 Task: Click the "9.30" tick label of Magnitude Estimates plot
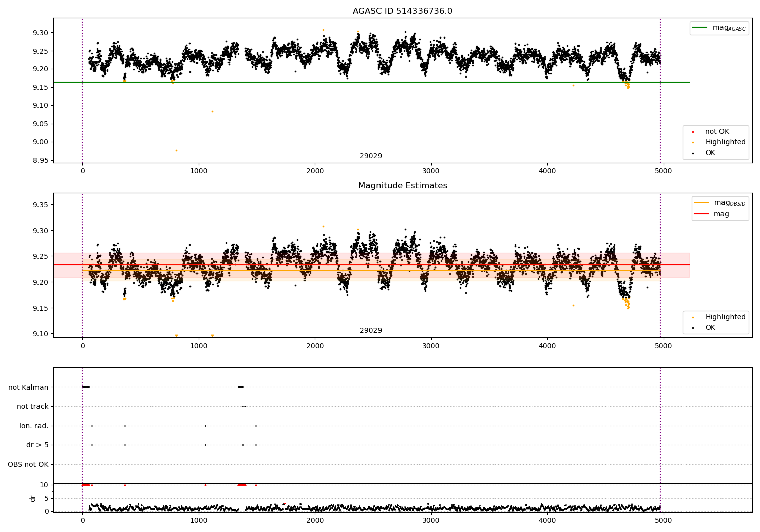coord(41,231)
